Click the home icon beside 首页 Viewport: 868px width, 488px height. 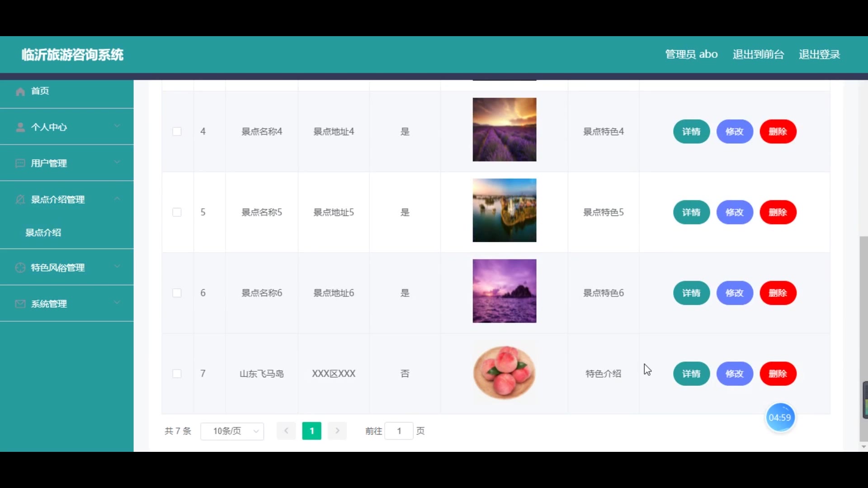tap(20, 92)
